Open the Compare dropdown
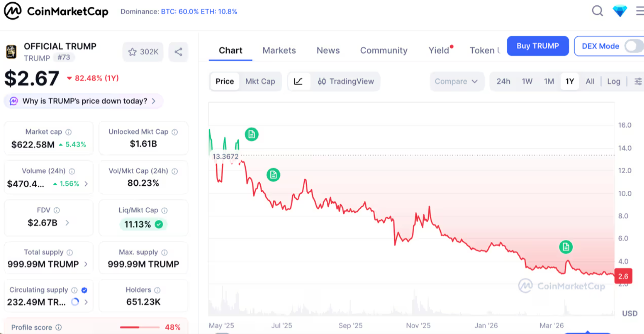The image size is (644, 334). click(x=456, y=81)
